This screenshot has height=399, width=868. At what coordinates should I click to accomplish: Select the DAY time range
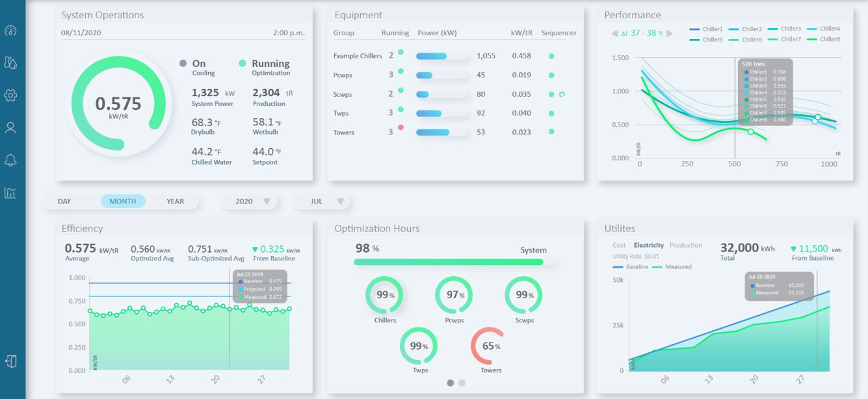(64, 202)
